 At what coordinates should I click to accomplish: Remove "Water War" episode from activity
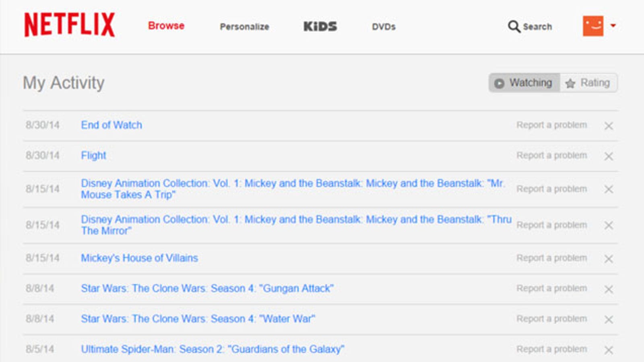pos(609,319)
